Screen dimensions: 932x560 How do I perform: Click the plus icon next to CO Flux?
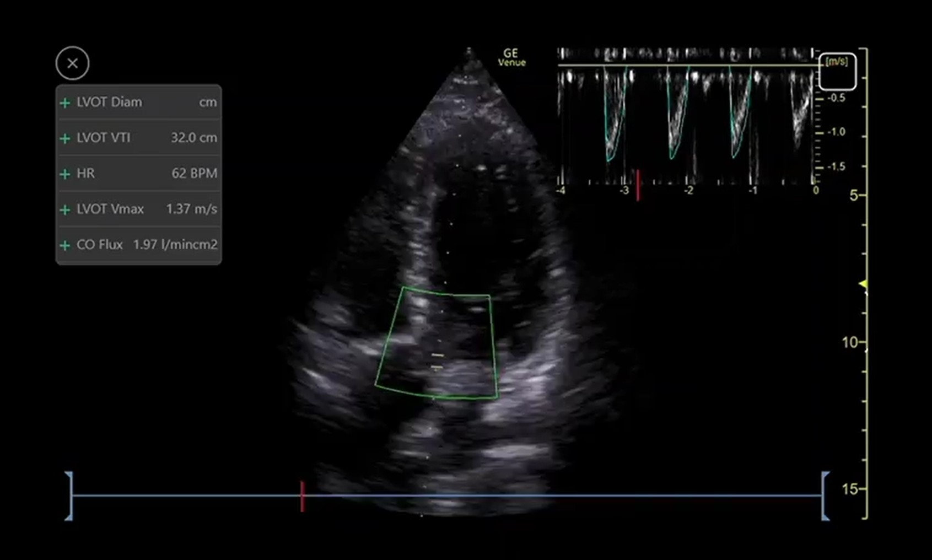pyautogui.click(x=66, y=244)
